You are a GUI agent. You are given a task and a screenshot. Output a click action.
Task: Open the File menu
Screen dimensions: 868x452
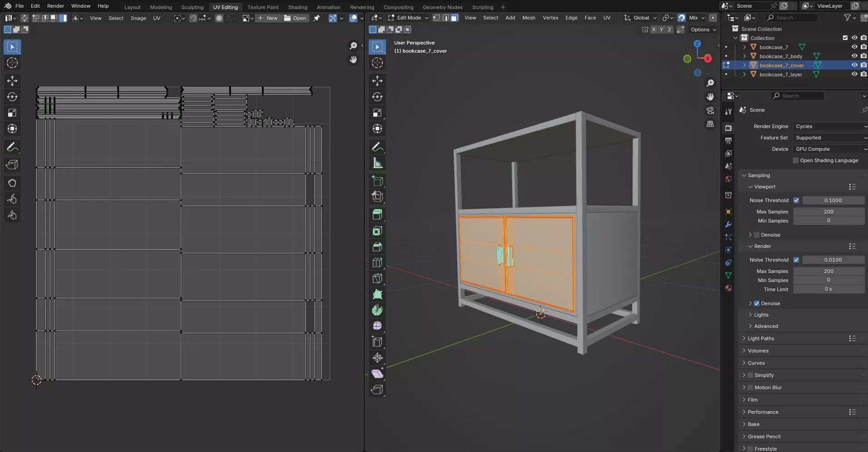(x=20, y=6)
